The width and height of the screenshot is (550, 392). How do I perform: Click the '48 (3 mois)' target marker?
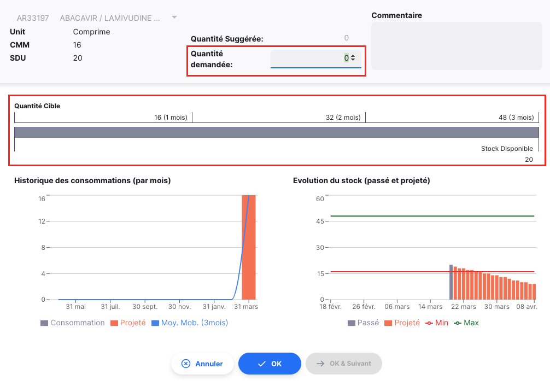coord(516,118)
